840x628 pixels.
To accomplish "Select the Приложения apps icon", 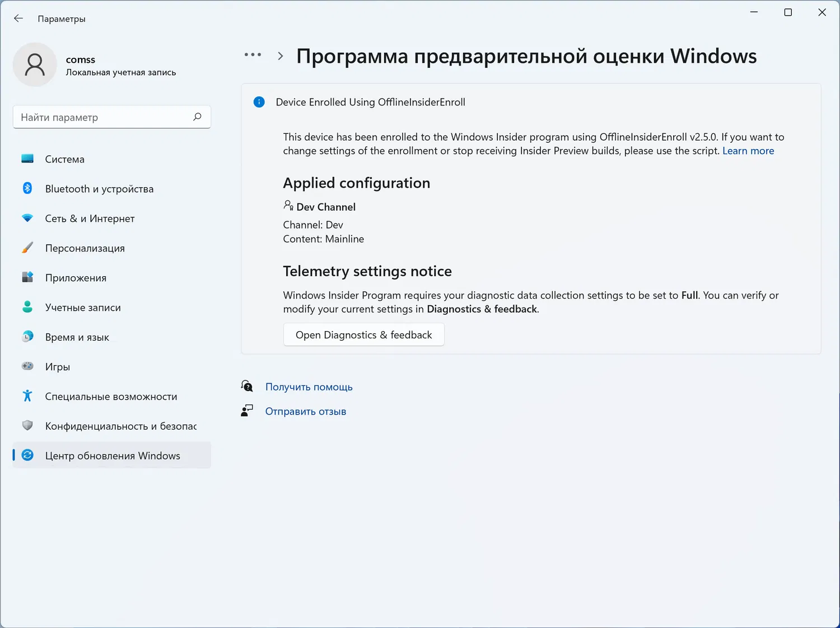I will (27, 277).
